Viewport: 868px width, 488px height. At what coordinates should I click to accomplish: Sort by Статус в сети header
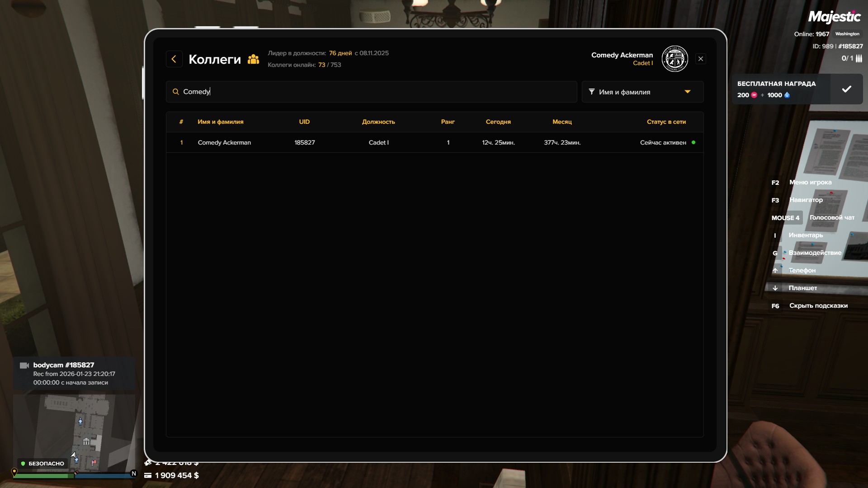666,122
